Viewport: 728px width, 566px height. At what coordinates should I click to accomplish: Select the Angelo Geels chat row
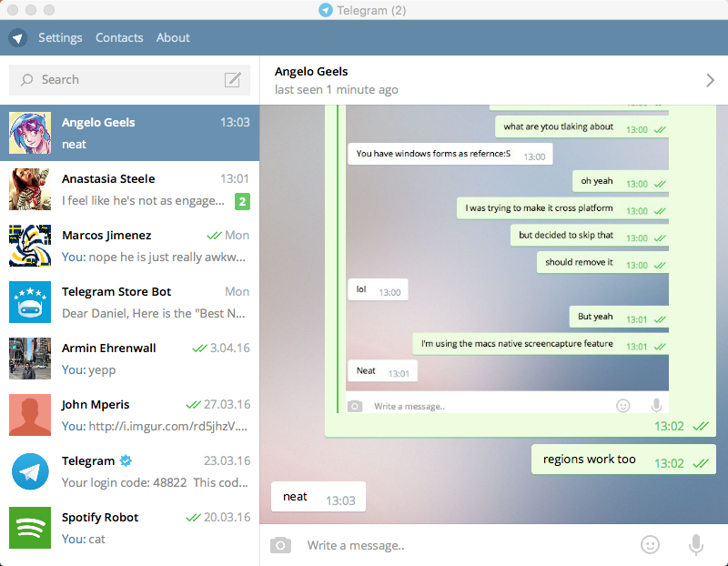(x=129, y=133)
